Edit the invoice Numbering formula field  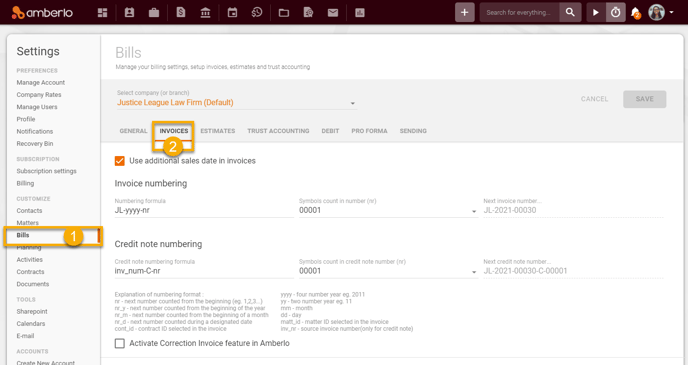[x=204, y=210]
